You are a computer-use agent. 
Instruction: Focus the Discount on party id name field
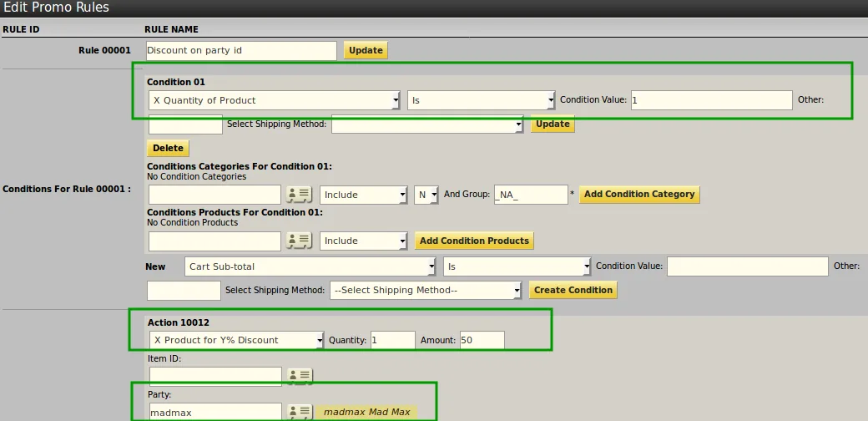pyautogui.click(x=241, y=50)
